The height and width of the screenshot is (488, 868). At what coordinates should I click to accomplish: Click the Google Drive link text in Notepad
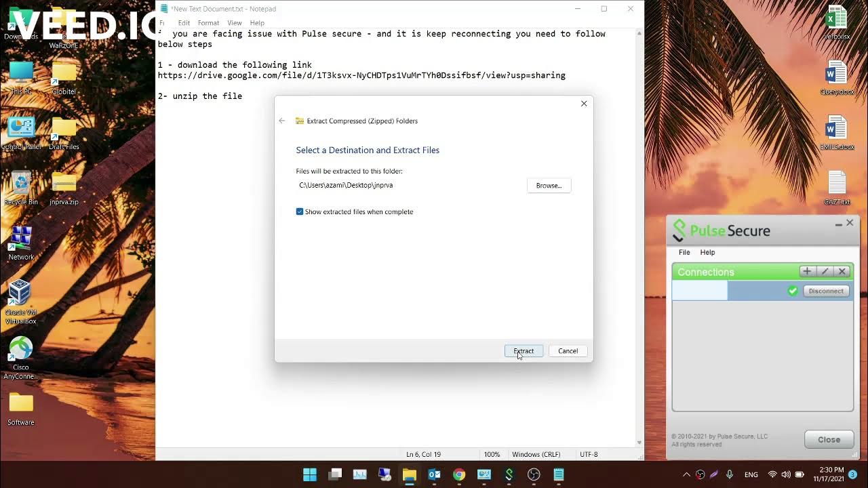pos(361,75)
